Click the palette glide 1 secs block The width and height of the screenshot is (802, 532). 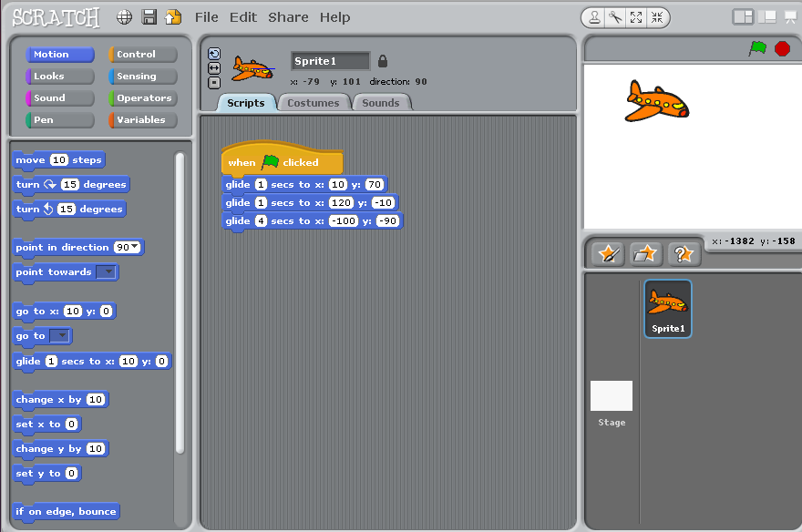coord(91,362)
